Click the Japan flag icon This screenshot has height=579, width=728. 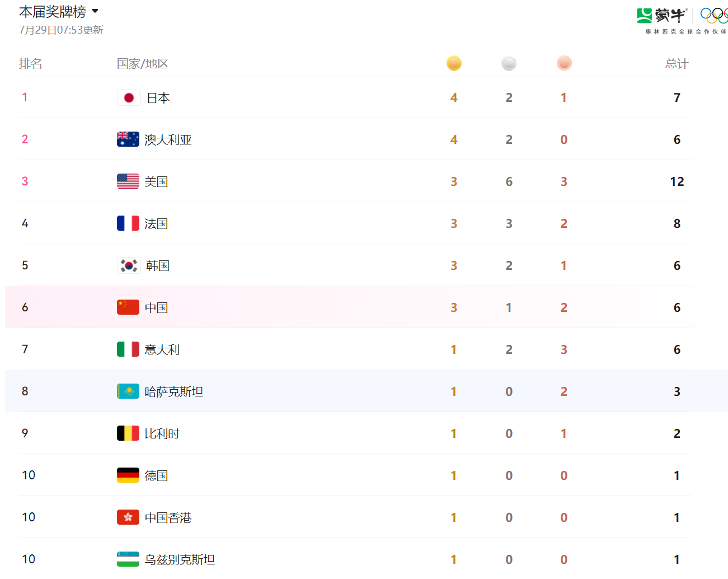pos(129,97)
